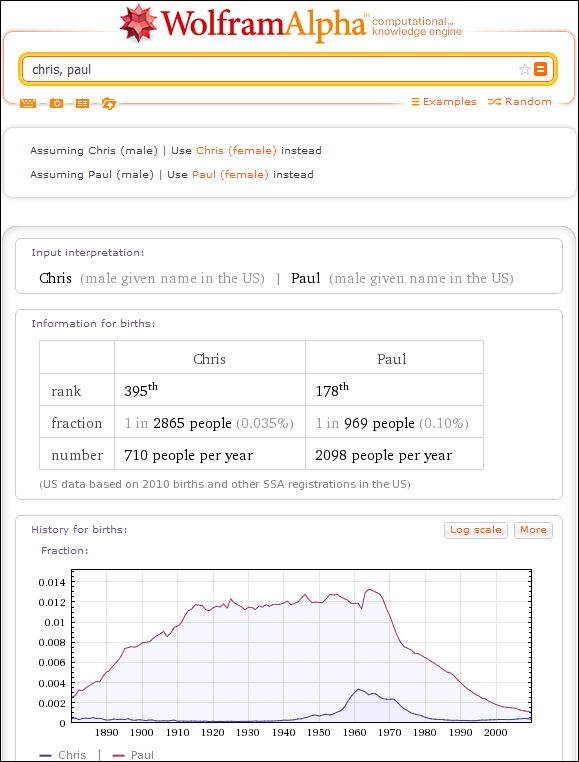Viewport: 579px width, 762px height.
Task: Use Paul (female) instead
Action: (x=230, y=174)
